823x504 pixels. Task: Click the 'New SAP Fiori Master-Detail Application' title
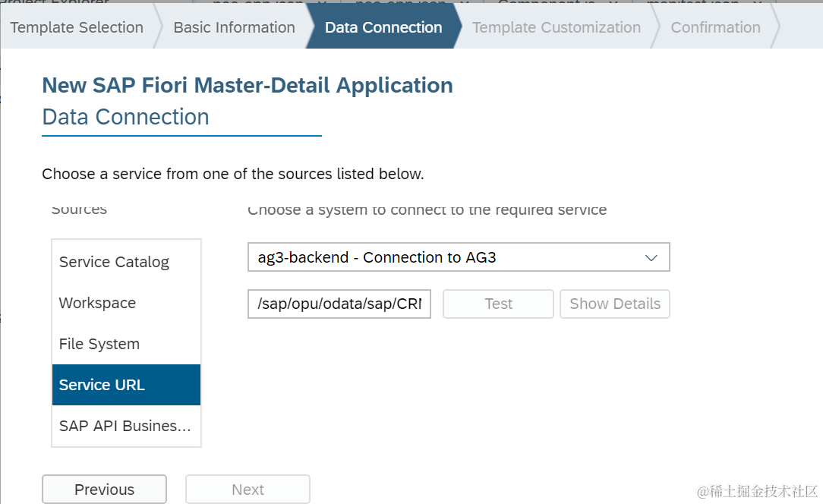pos(248,85)
